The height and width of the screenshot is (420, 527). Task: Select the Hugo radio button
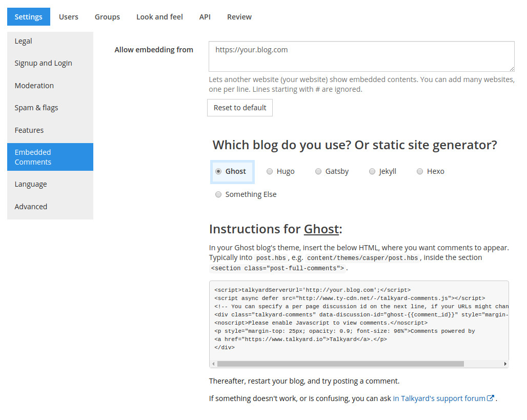coord(270,172)
